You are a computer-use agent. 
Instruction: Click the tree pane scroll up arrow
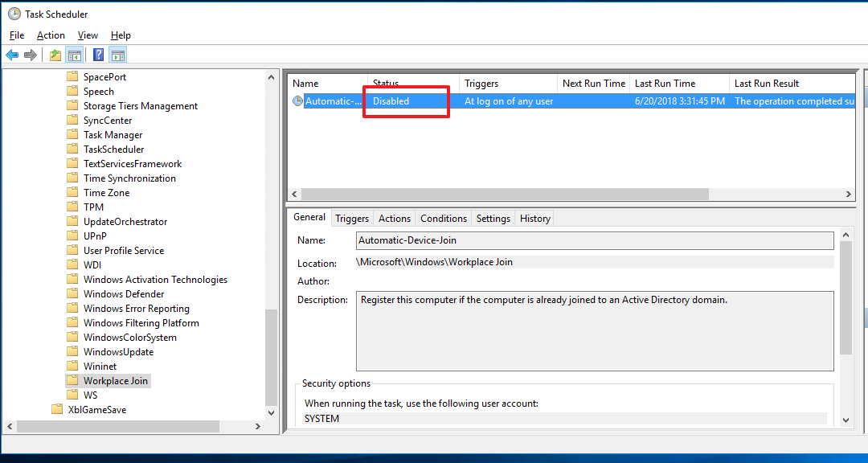(272, 77)
